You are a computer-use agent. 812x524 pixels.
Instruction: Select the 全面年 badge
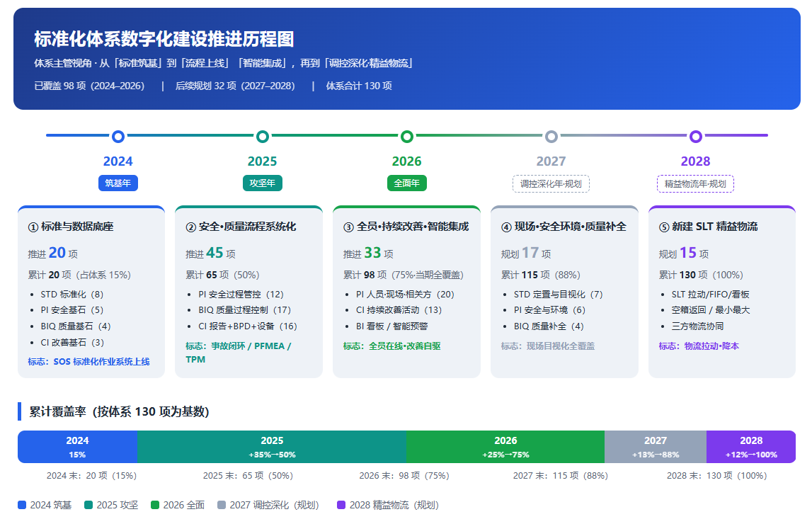(407, 183)
